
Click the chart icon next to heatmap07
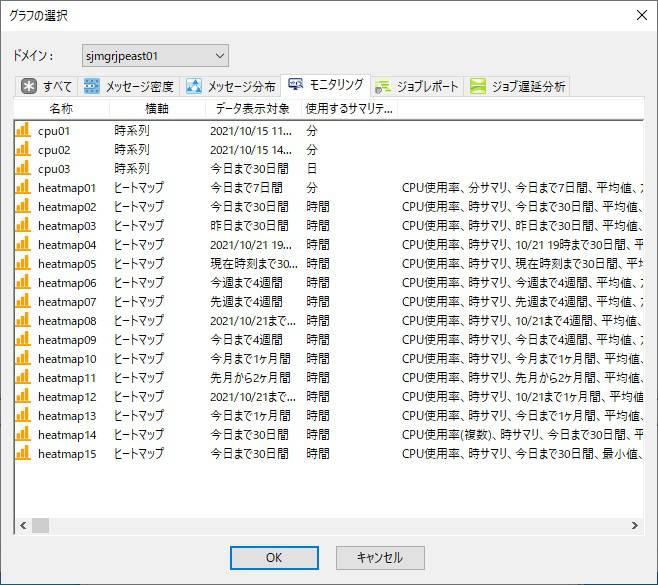coord(23,301)
